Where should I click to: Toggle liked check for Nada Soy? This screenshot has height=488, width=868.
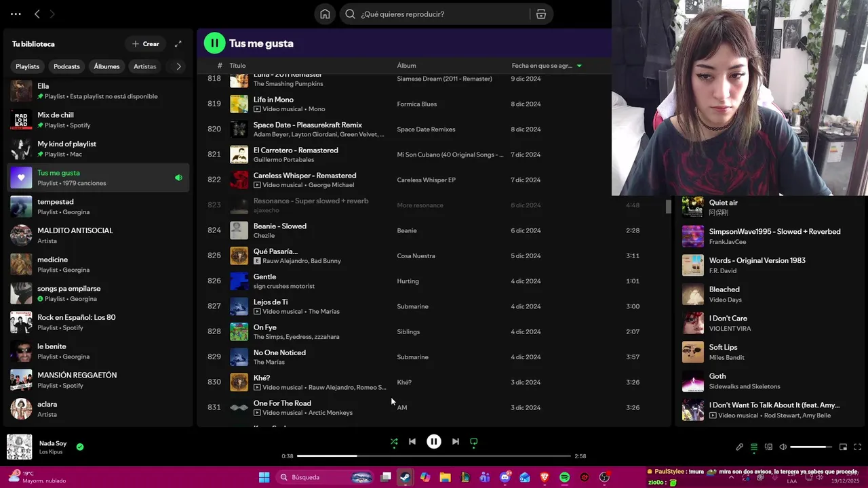[x=80, y=447]
